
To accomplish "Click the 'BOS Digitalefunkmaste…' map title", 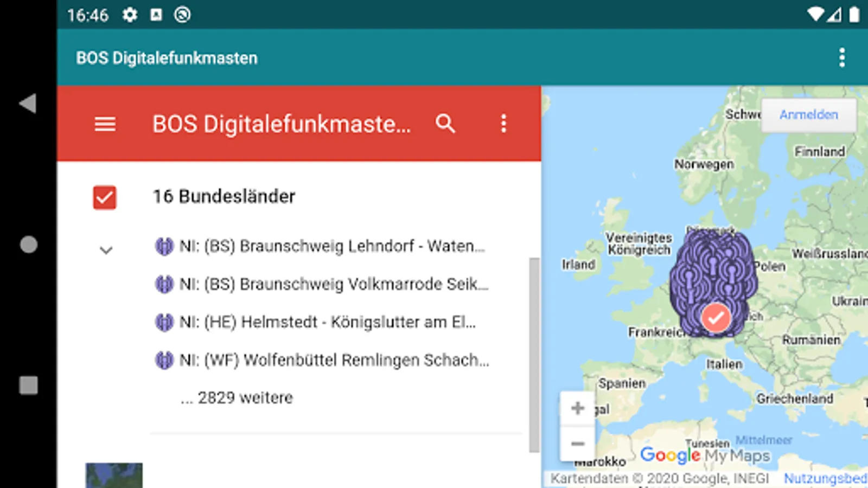I will pyautogui.click(x=282, y=124).
